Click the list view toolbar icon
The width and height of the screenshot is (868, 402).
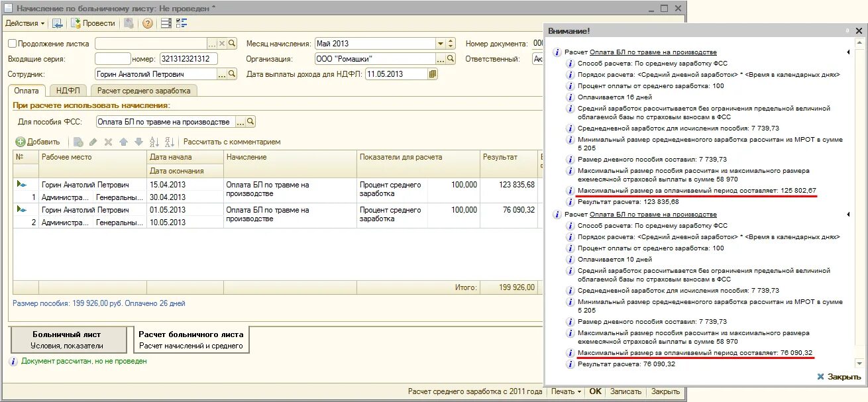point(166,23)
